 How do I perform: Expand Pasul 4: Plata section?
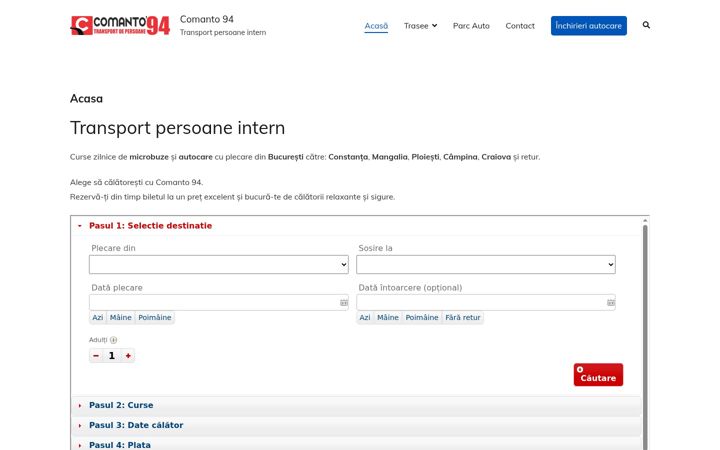click(356, 444)
